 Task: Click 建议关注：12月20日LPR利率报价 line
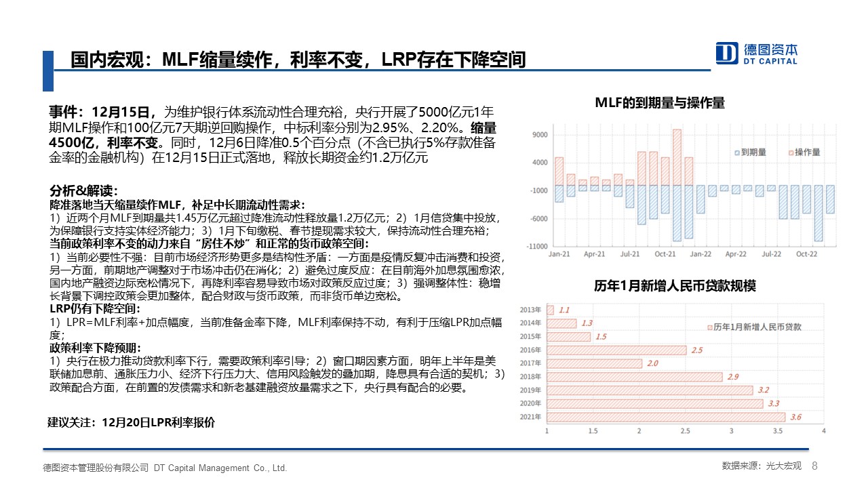point(132,422)
